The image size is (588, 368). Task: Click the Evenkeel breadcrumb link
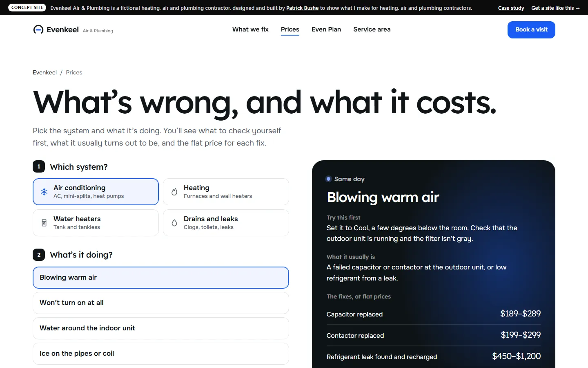click(x=45, y=72)
